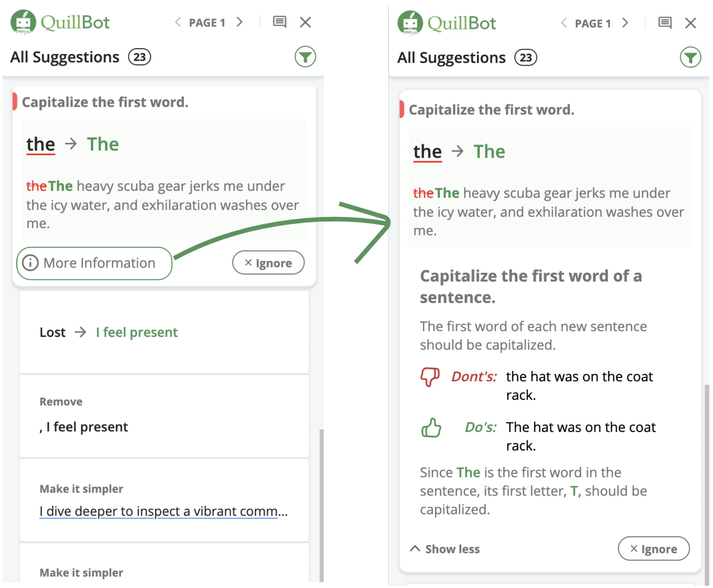Click the thumbs-down icon beside Dont's example

coord(430,378)
